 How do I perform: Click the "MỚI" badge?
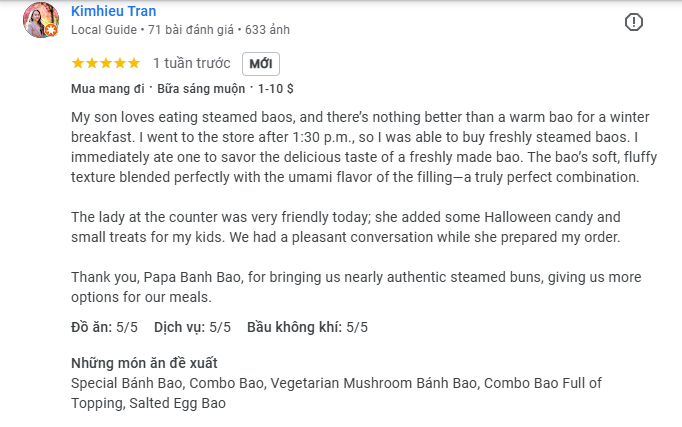(261, 63)
